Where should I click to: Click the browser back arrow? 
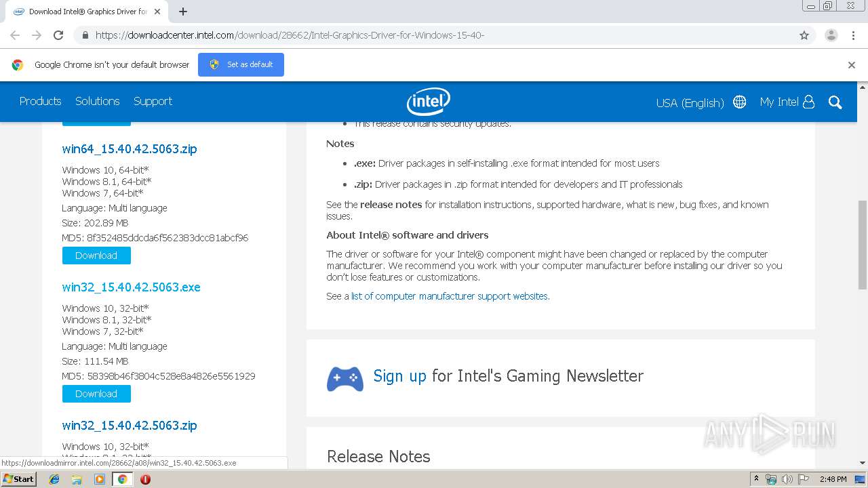[15, 35]
